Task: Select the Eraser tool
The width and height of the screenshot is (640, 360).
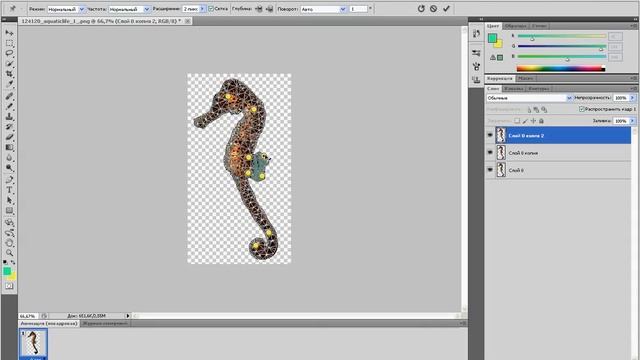Action: click(x=9, y=137)
